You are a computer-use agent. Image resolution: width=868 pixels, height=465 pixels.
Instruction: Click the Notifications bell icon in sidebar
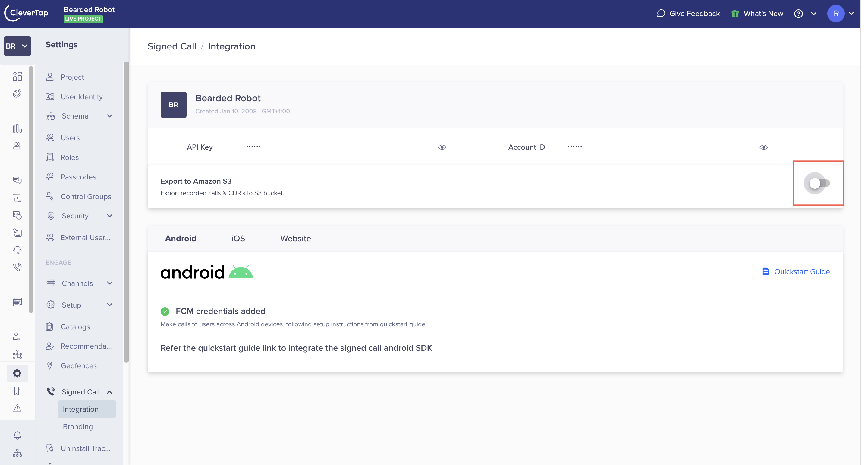(17, 435)
